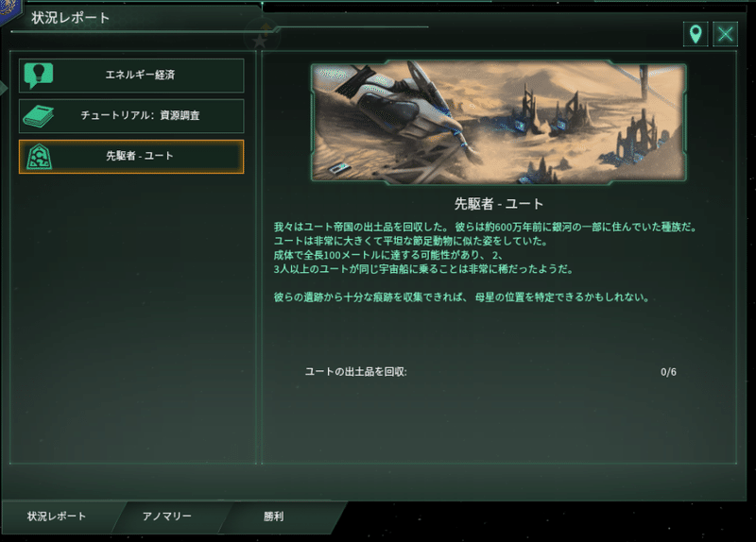Click the lightbulb icon beside エネルギー経済
The image size is (756, 542).
point(38,76)
